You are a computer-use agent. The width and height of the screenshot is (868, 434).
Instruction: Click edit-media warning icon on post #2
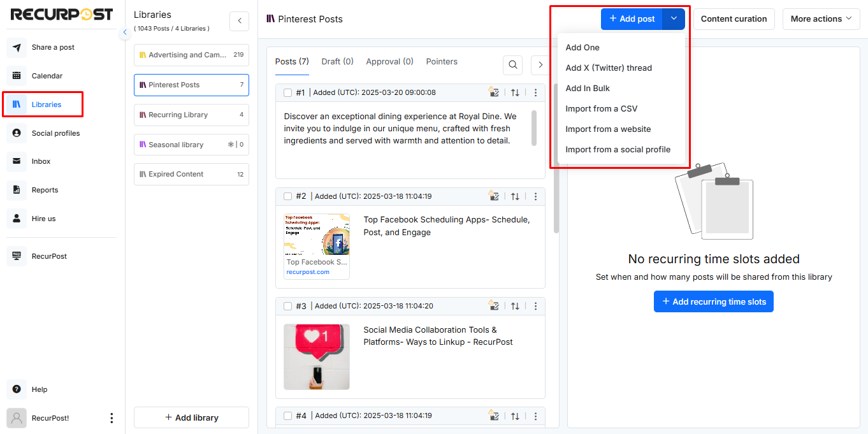pos(494,196)
